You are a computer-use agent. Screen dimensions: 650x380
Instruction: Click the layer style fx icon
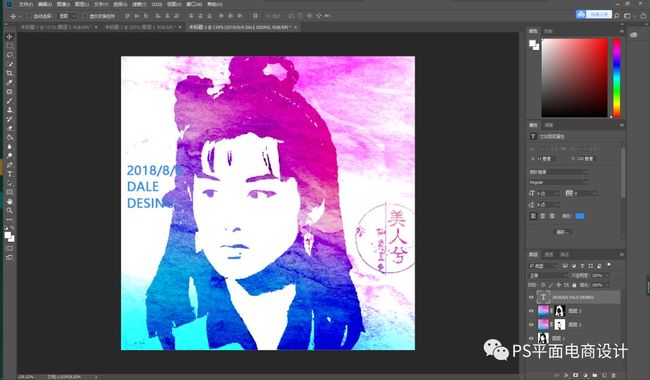coord(566,375)
